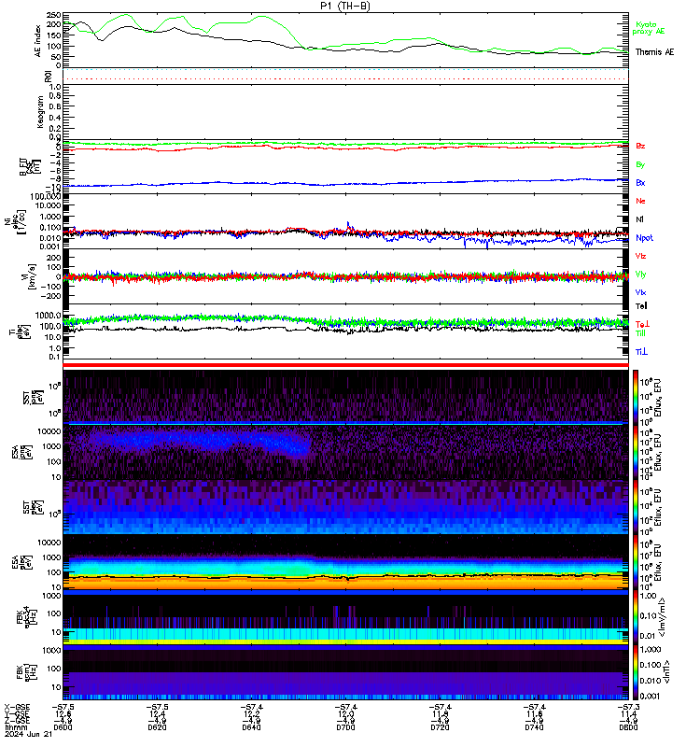This screenshot has width=700, height=747.
Task: Select the red Ne legend label
Action: 640,201
